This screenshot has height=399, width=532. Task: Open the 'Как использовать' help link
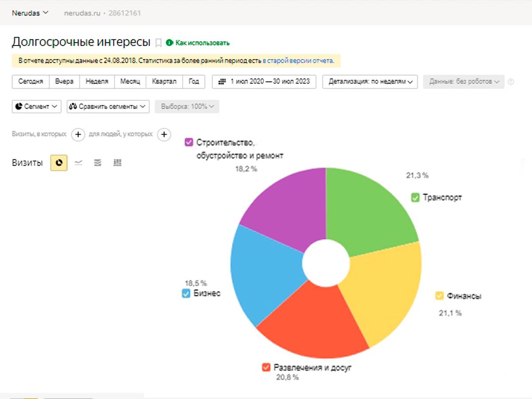(x=202, y=43)
